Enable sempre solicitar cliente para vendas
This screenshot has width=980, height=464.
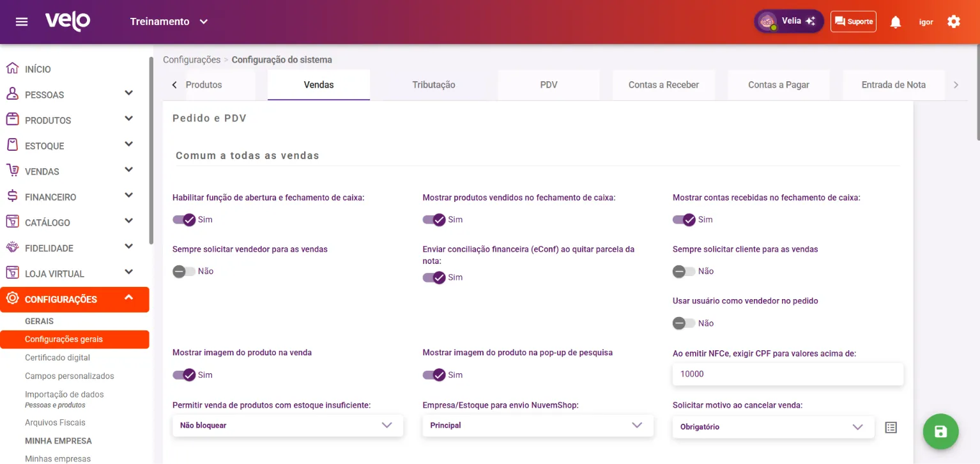click(x=684, y=272)
